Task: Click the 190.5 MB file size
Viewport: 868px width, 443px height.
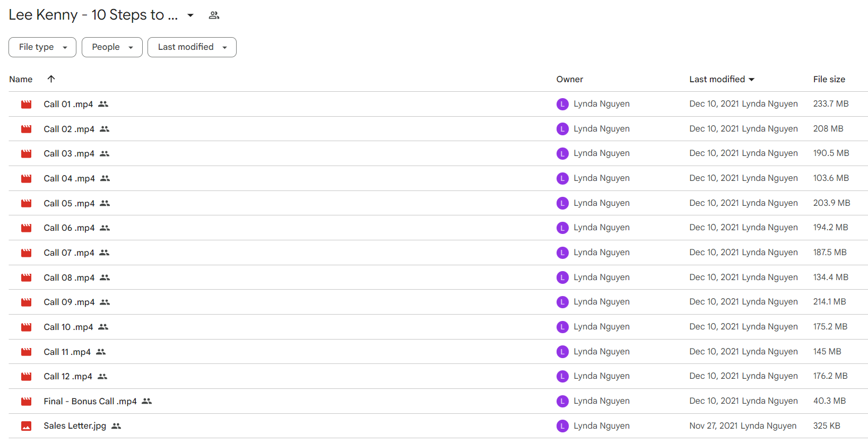Action: tap(831, 153)
